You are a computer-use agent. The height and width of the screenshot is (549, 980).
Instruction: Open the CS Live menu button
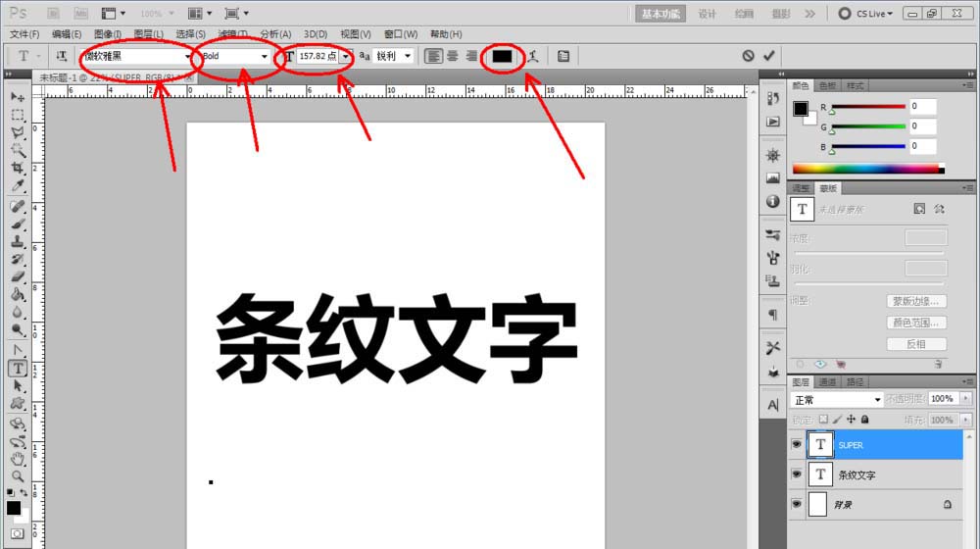[865, 13]
